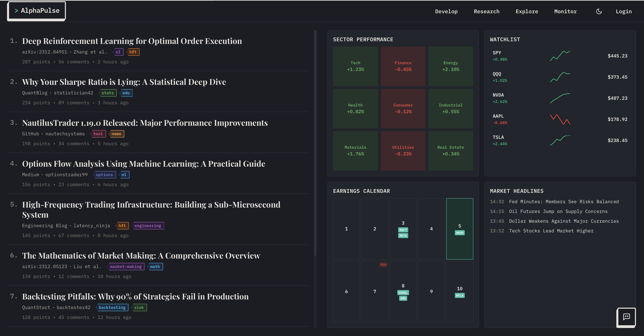Click the TSLA sparkline chart
This screenshot has height=336, width=644.
tap(560, 140)
